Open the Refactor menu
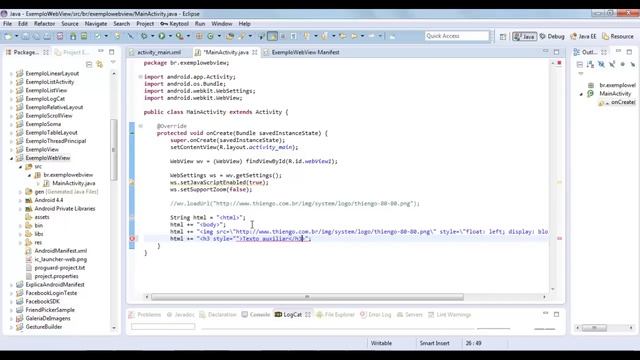The image size is (640, 360). (44, 24)
